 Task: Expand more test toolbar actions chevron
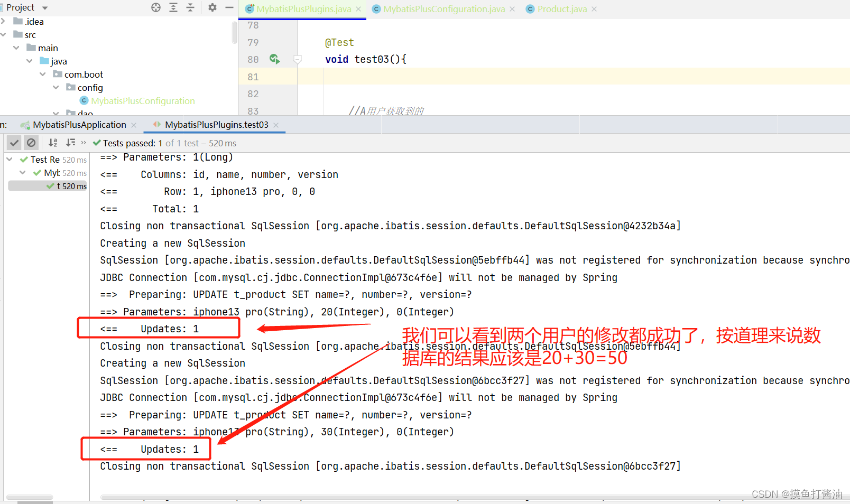[84, 143]
